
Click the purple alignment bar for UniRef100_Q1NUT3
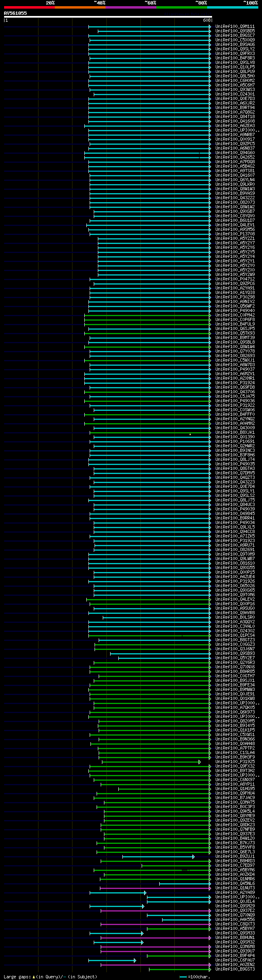156,888
